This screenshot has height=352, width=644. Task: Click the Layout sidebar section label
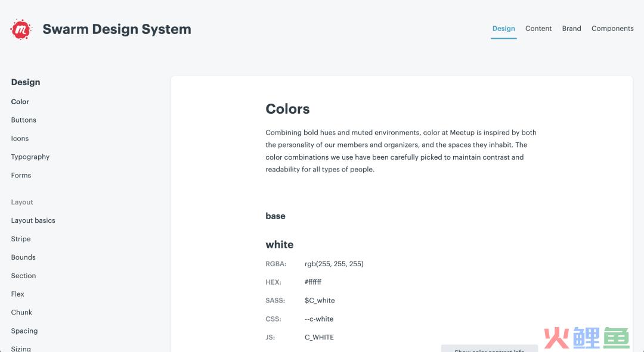click(22, 203)
